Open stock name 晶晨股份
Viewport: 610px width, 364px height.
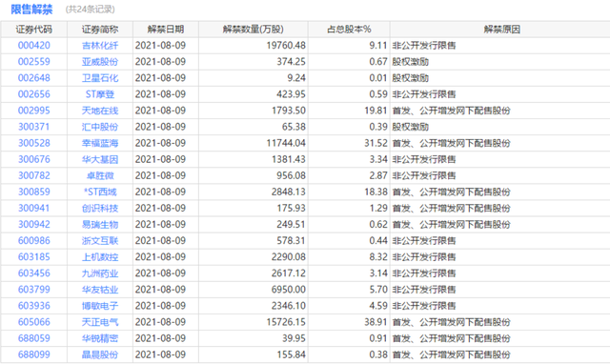[x=100, y=354]
